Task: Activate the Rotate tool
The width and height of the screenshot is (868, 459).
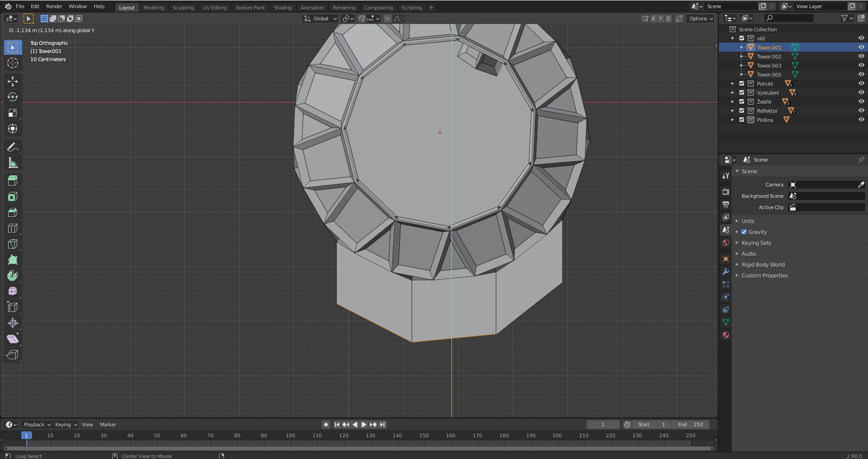Action: pos(13,97)
